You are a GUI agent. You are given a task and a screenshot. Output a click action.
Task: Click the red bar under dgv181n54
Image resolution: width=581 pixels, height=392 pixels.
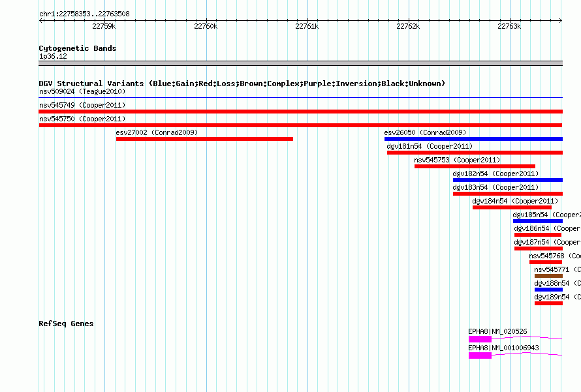(475, 153)
